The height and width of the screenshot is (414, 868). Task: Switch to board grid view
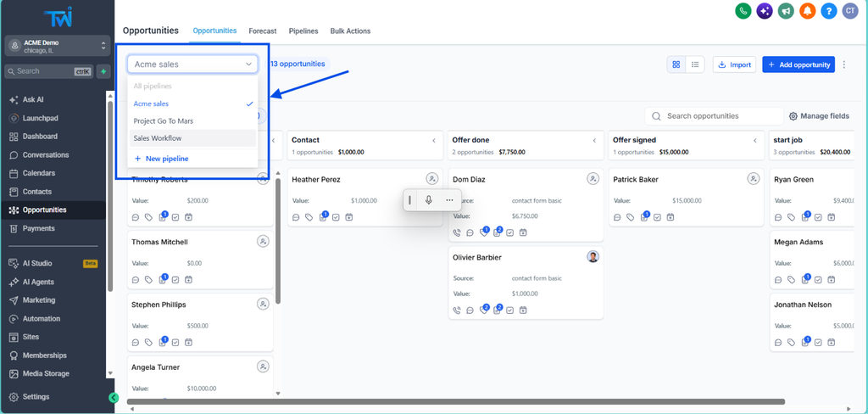coord(676,64)
